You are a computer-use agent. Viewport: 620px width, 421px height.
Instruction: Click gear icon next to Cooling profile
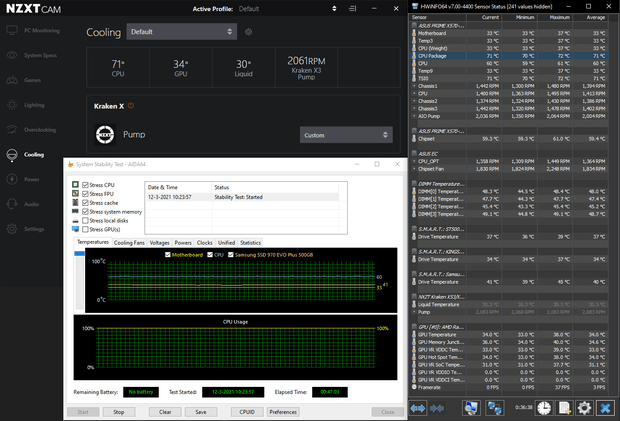point(248,32)
